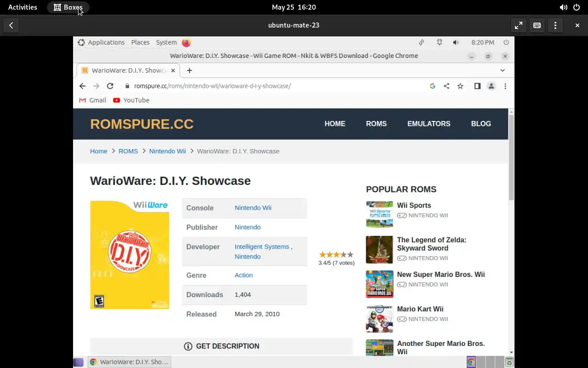Click Nintendo Wii console link in table
588x368 pixels.
point(253,208)
